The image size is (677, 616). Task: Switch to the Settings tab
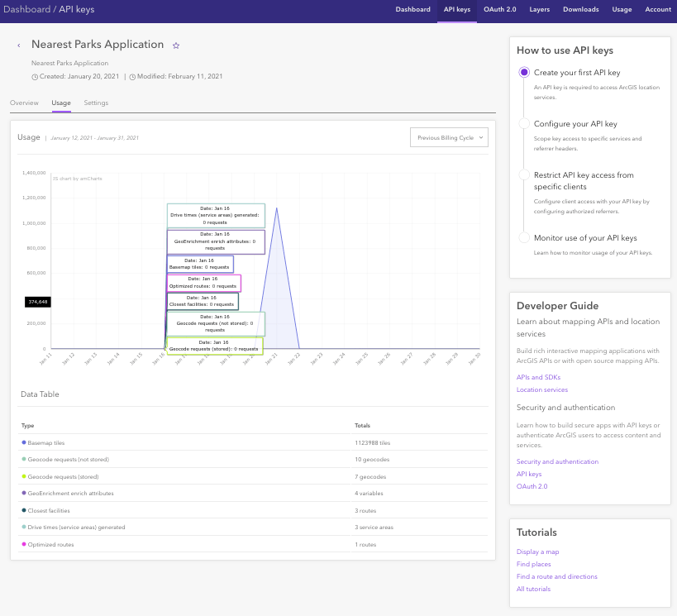(x=96, y=103)
